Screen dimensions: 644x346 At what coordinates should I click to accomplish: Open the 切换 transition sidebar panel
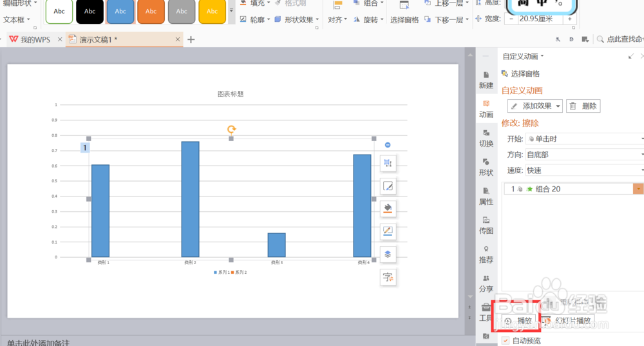[486, 139]
